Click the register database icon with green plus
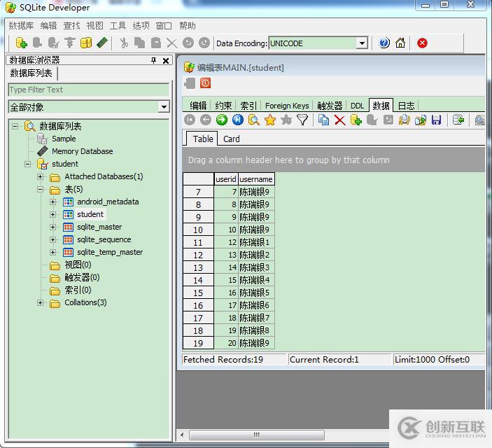492x448 pixels. pos(21,43)
